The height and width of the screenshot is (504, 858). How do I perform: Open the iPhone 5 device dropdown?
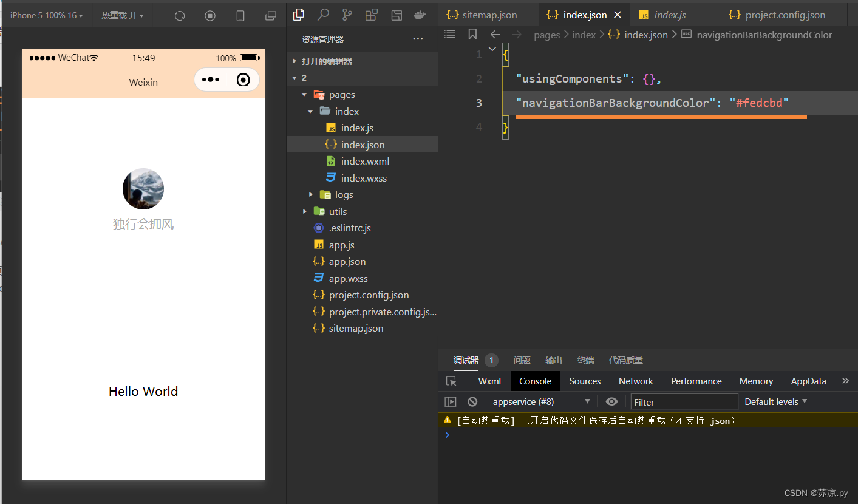(x=46, y=16)
